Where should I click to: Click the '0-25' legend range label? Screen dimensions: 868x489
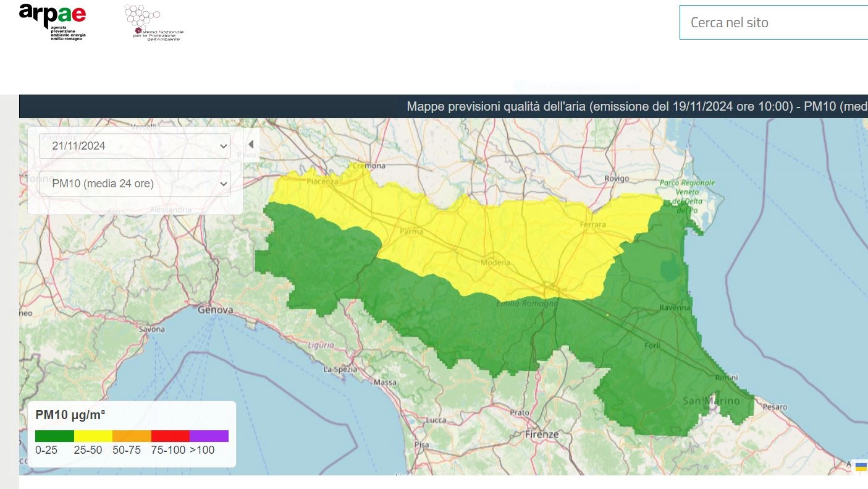(x=46, y=450)
